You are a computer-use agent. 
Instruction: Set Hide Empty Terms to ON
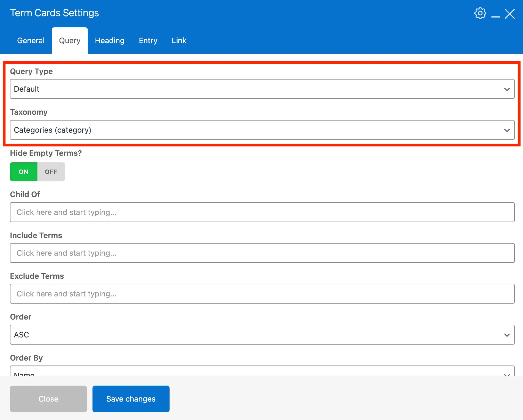pos(23,171)
